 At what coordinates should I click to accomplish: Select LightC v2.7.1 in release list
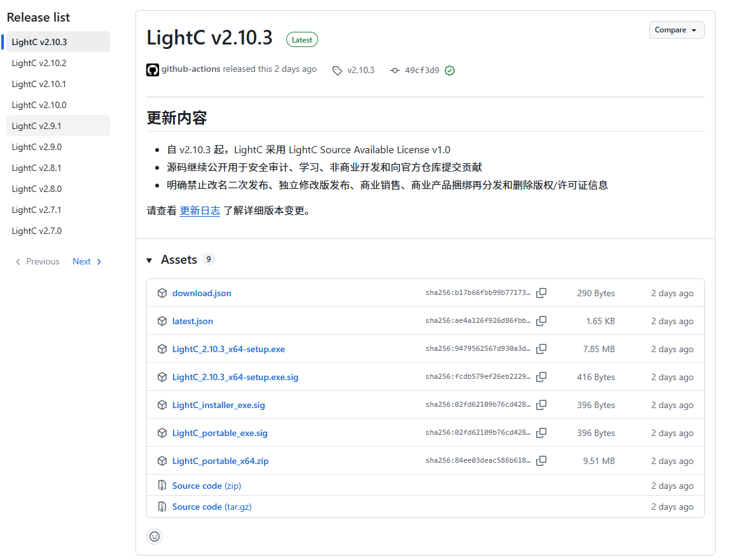point(58,210)
